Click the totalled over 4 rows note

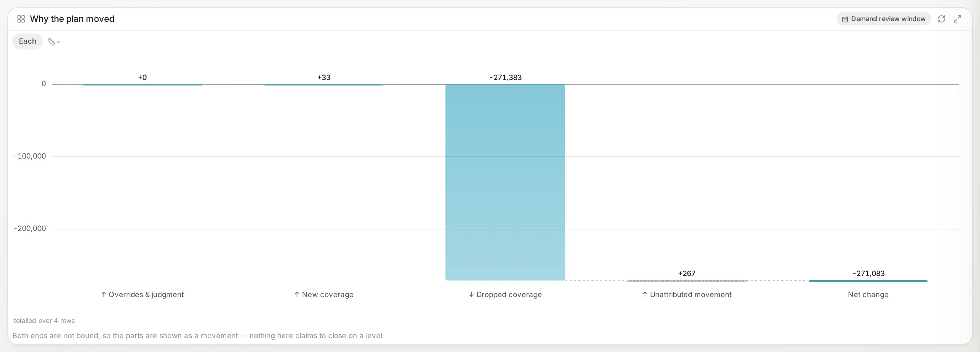(x=44, y=321)
